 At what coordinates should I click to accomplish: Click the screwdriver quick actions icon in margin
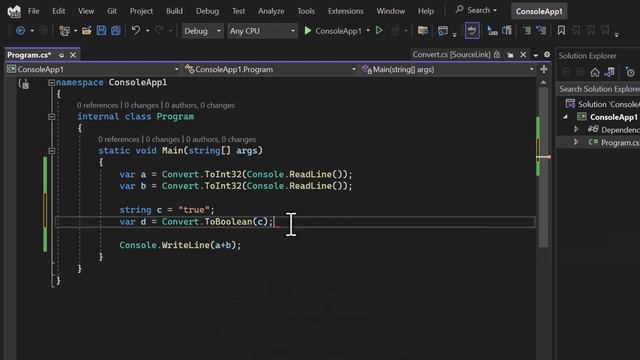point(24,84)
